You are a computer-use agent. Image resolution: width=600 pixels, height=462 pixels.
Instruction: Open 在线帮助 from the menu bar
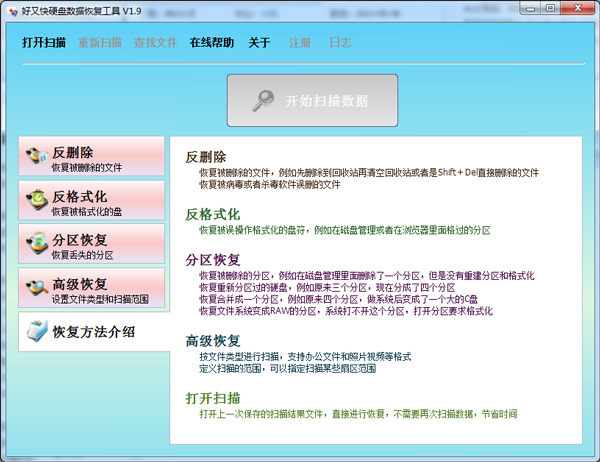tap(212, 43)
